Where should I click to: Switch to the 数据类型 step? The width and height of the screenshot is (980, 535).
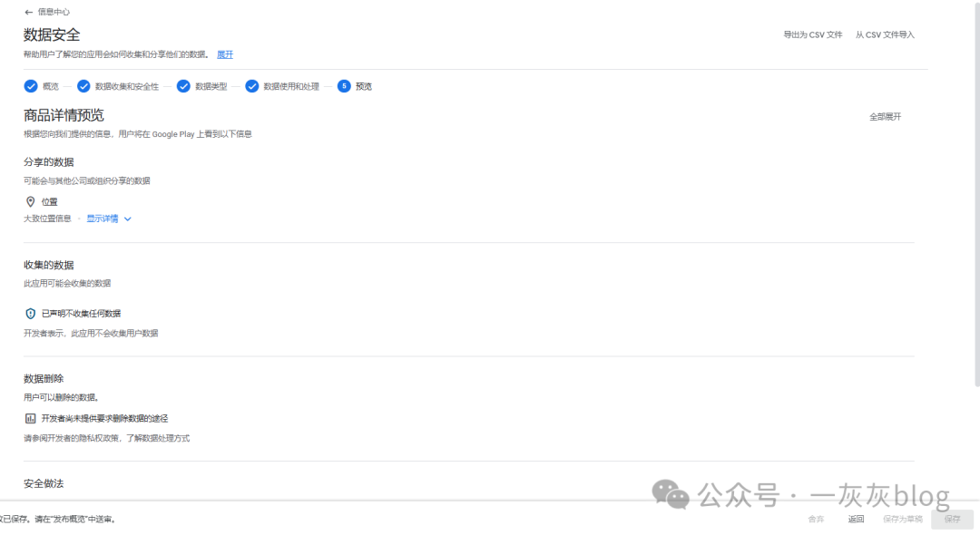[x=210, y=86]
